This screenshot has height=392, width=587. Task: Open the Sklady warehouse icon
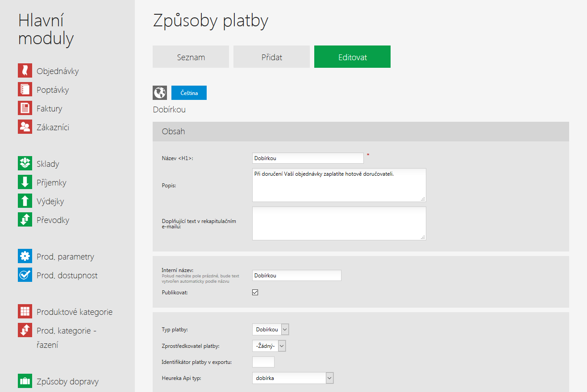click(25, 163)
